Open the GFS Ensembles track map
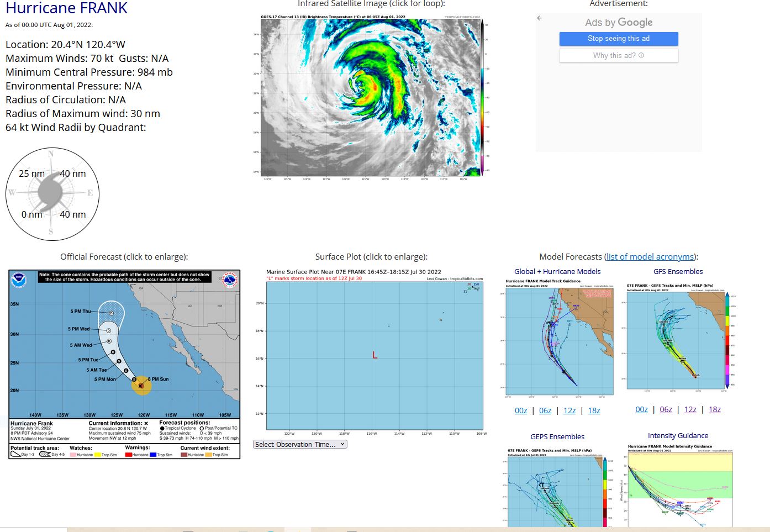Screen dimensions: 770x532 pos(678,338)
